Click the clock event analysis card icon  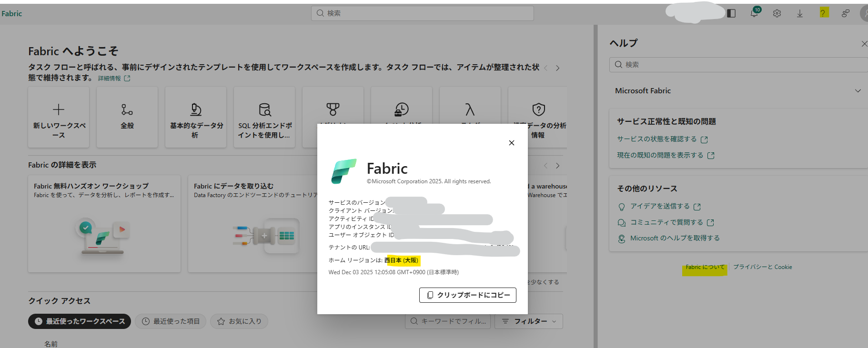(402, 109)
